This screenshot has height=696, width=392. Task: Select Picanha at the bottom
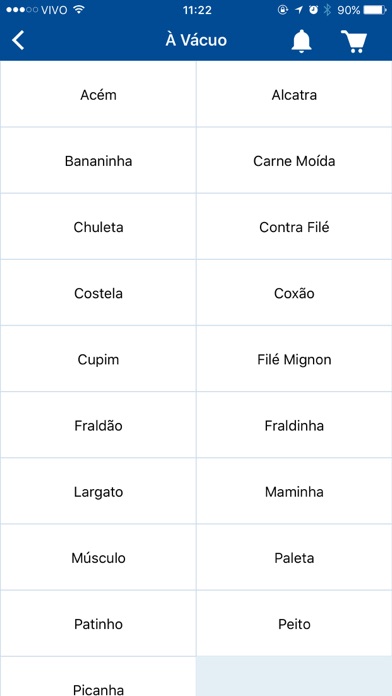point(98,676)
